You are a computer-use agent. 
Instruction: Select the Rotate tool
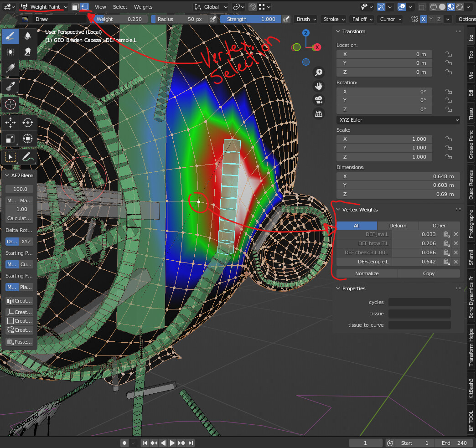click(28, 123)
